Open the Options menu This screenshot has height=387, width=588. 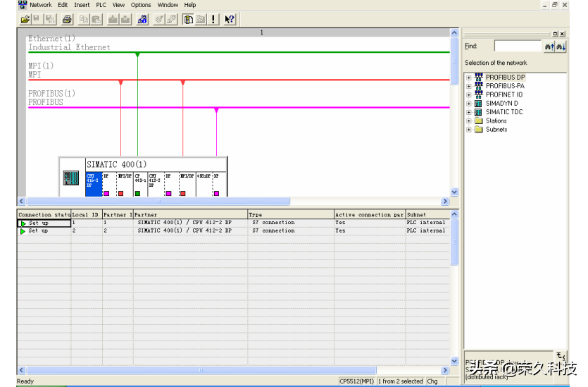(141, 5)
